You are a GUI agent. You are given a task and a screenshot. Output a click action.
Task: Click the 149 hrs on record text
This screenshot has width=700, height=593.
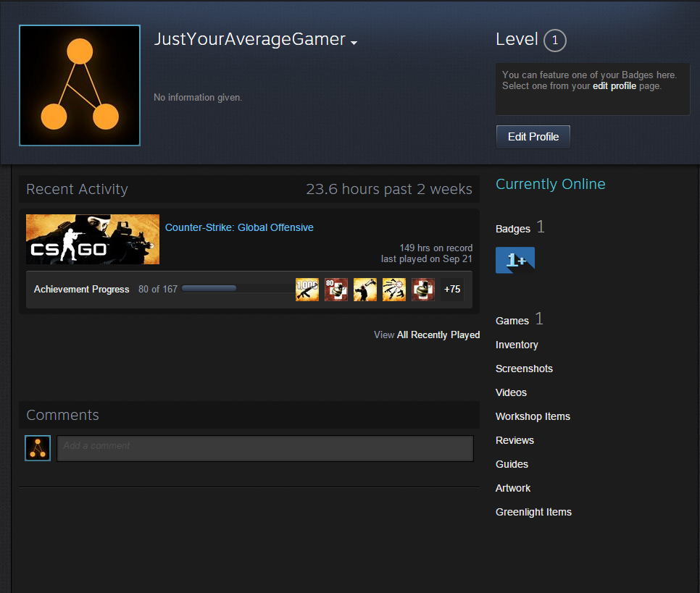click(x=436, y=248)
